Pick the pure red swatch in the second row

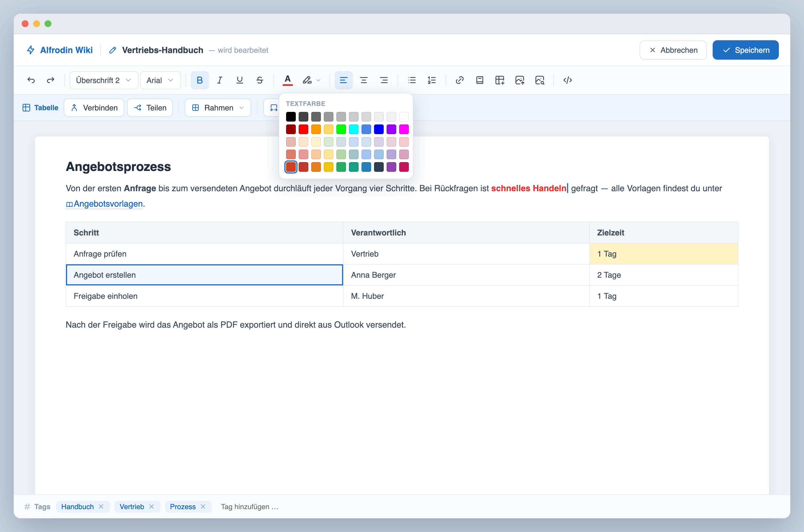coord(303,129)
